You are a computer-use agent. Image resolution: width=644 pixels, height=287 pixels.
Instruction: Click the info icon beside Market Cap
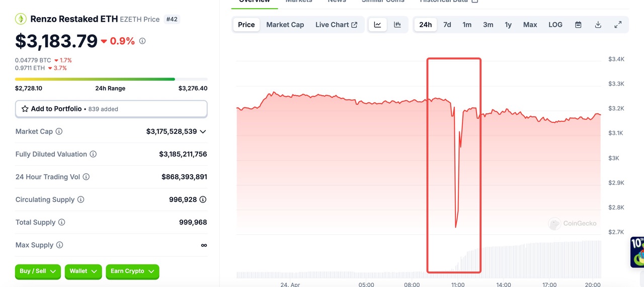[59, 131]
